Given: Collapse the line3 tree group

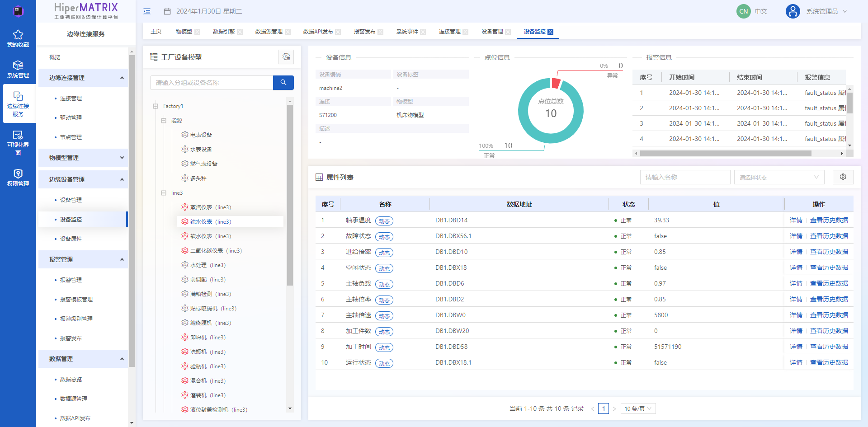Looking at the screenshot, I should point(164,193).
